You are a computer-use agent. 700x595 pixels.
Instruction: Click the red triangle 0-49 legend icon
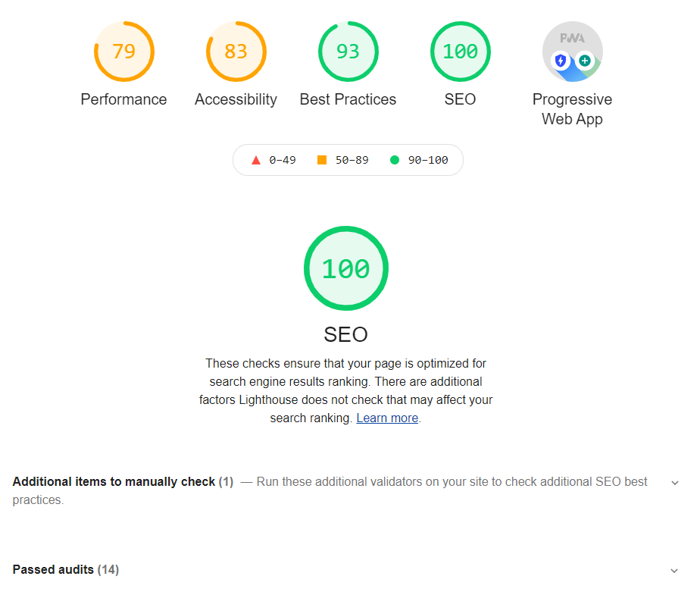click(x=256, y=160)
